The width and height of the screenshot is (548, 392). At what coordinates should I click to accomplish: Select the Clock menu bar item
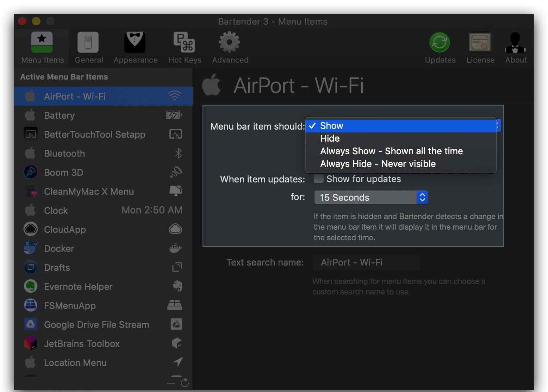click(x=103, y=210)
